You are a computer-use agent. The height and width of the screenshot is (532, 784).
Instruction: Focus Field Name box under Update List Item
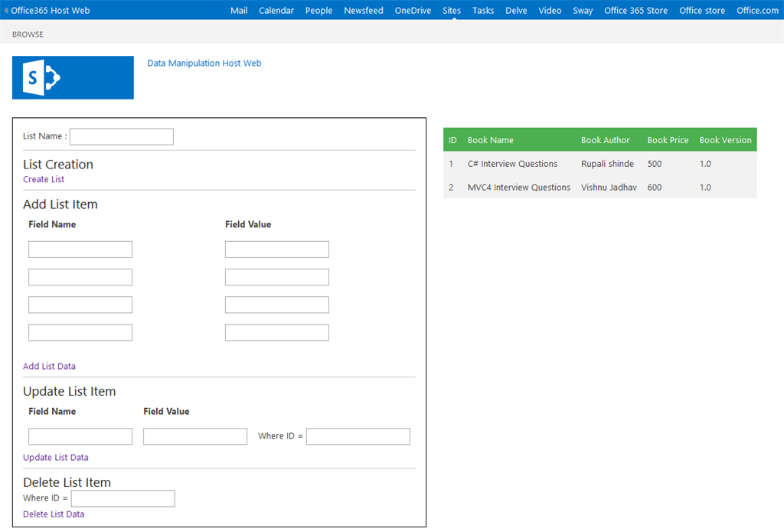(80, 436)
